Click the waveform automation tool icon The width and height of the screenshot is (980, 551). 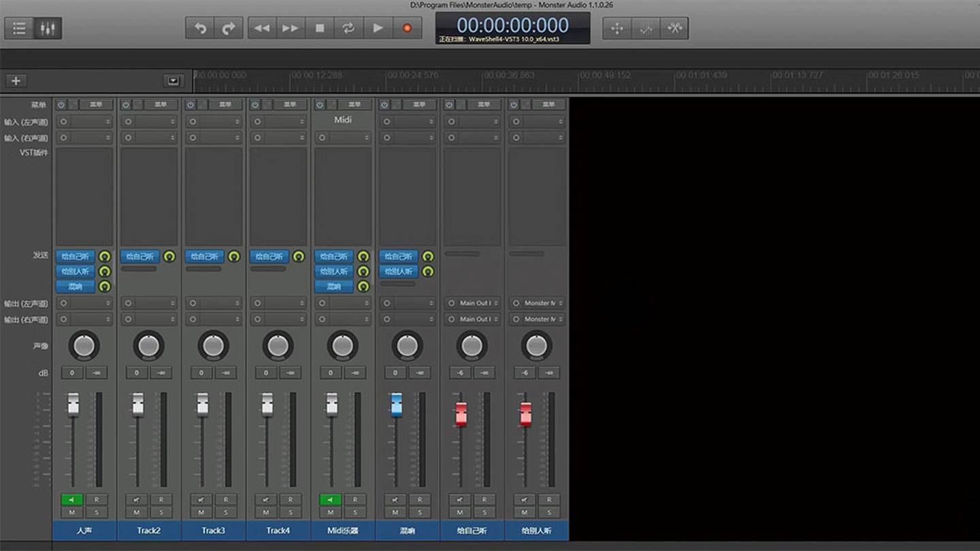tap(645, 28)
